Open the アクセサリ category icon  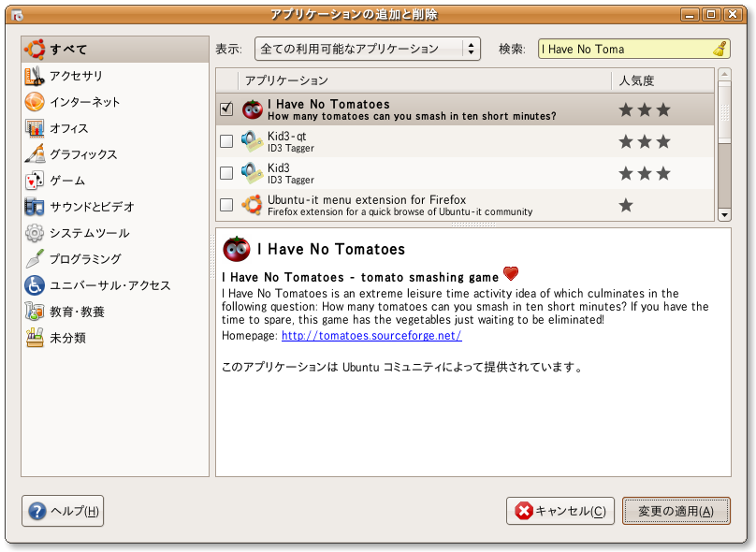(35, 76)
